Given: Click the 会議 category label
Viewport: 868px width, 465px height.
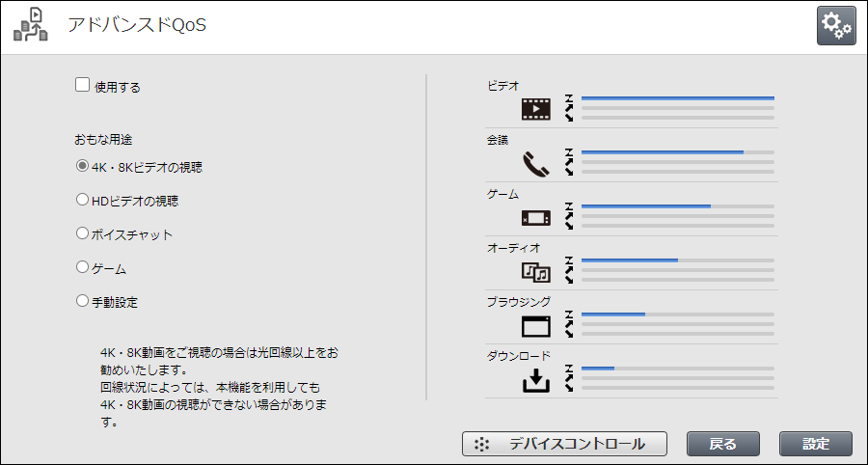Looking at the screenshot, I should 497,140.
